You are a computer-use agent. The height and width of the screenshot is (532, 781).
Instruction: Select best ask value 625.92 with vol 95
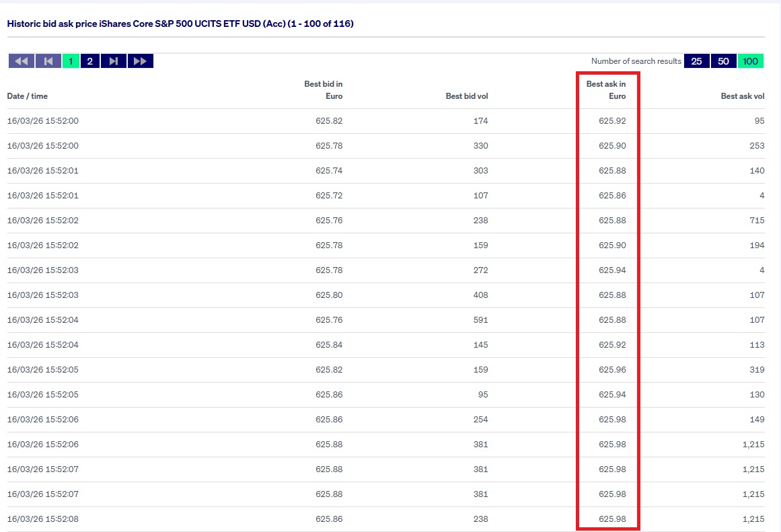[612, 120]
